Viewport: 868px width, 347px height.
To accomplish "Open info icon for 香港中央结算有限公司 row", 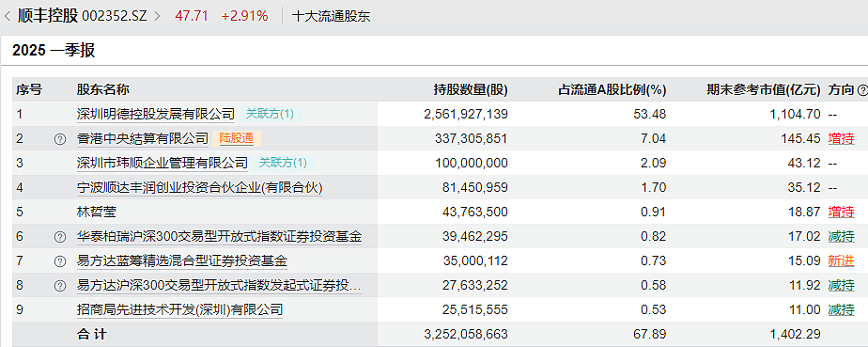I will coord(60,139).
